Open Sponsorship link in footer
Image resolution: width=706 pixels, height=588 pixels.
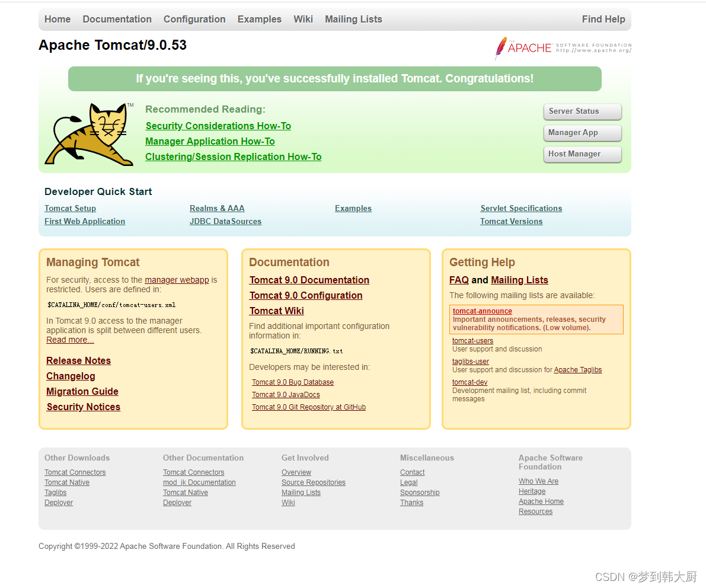tap(420, 493)
